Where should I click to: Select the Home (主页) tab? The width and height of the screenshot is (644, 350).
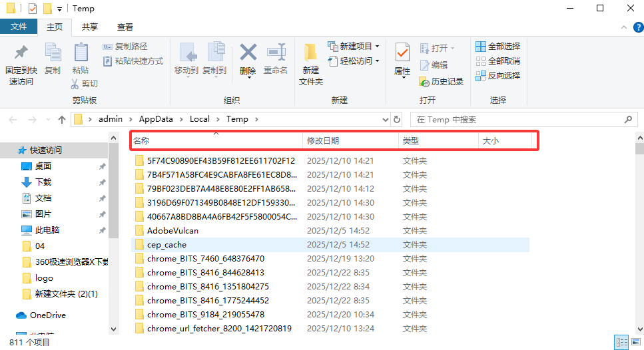click(x=55, y=27)
